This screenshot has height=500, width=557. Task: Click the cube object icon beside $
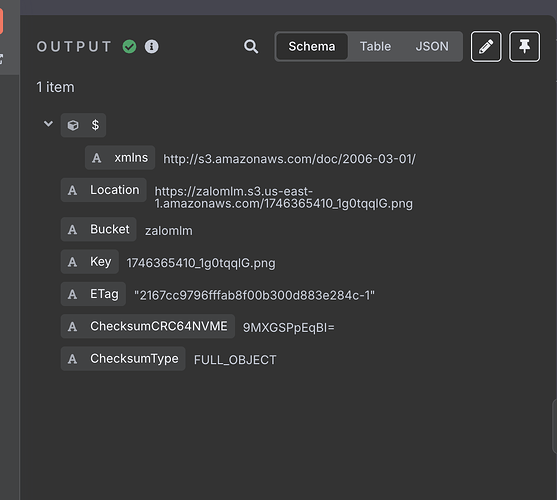click(73, 125)
